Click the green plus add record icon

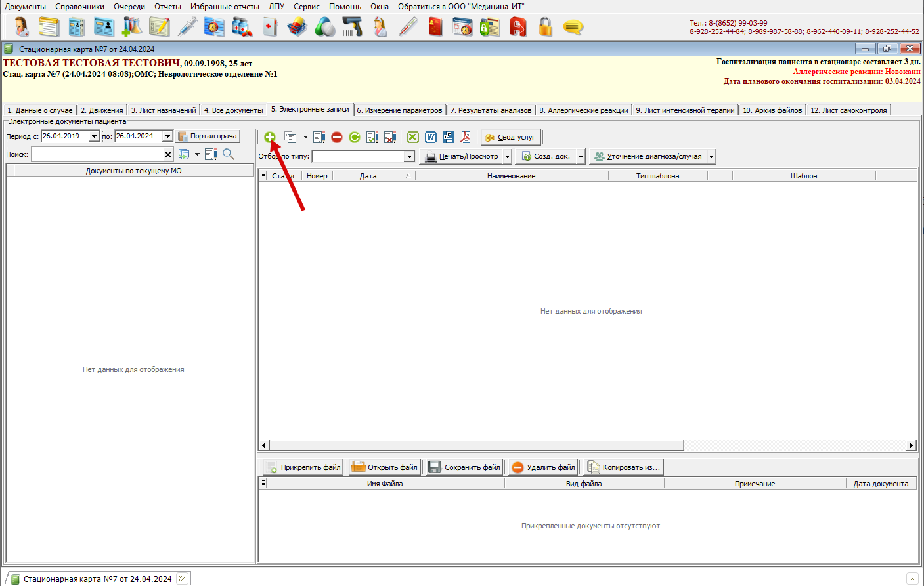[x=270, y=137]
